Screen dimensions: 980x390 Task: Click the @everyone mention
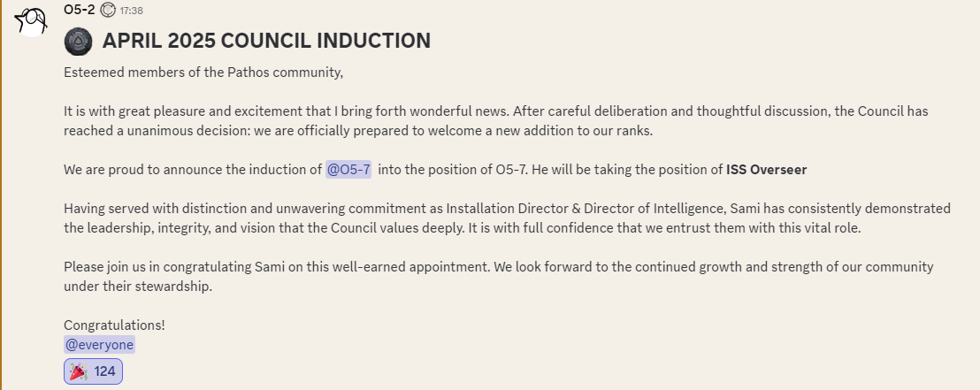click(99, 345)
